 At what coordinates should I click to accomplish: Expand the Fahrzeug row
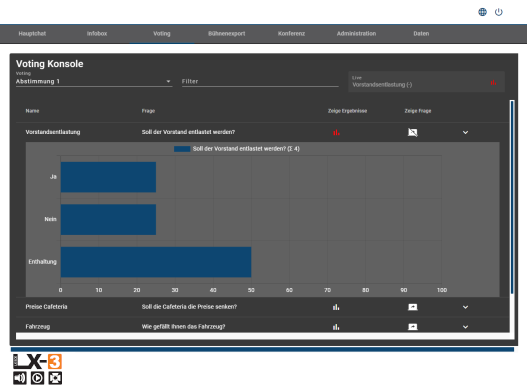point(465,327)
